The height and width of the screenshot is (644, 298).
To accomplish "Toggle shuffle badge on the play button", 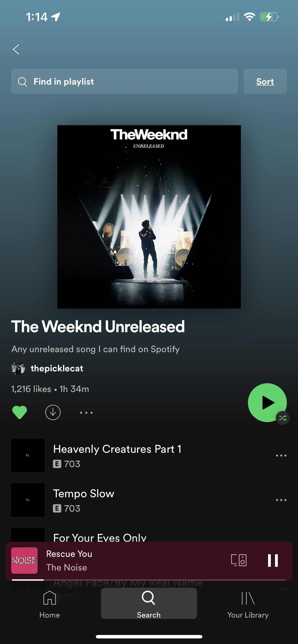I will 283,418.
